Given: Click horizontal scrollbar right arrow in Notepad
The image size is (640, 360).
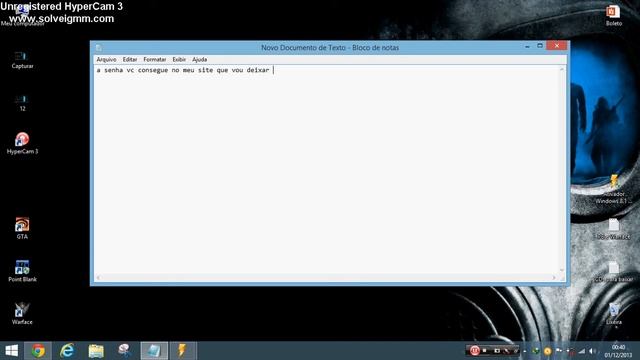Looking at the screenshot, I should [554, 278].
